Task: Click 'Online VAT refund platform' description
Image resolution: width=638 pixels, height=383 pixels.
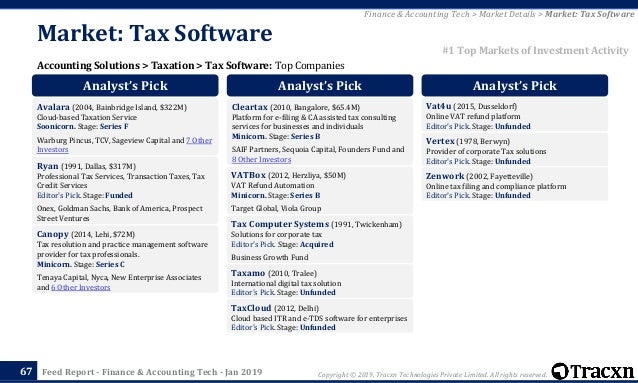Action: (473, 116)
